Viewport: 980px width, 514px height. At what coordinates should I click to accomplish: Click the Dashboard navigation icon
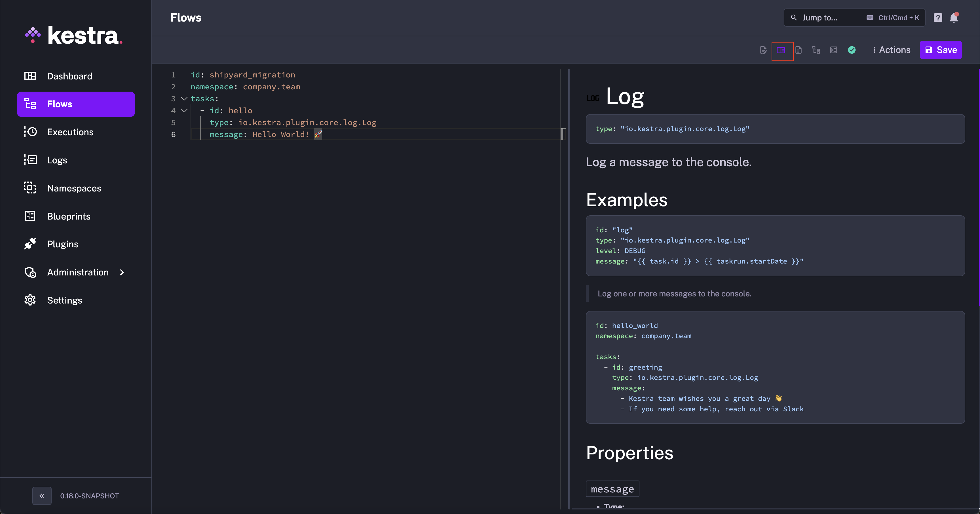(30, 76)
